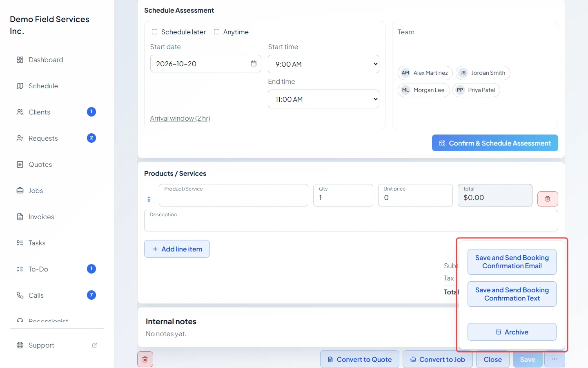Click the Close button
Image resolution: width=588 pixels, height=368 pixels.
tap(493, 359)
